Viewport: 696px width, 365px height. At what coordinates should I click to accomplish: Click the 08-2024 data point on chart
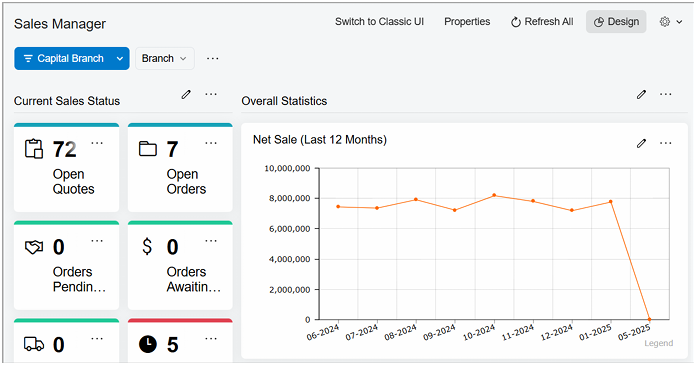coord(416,199)
